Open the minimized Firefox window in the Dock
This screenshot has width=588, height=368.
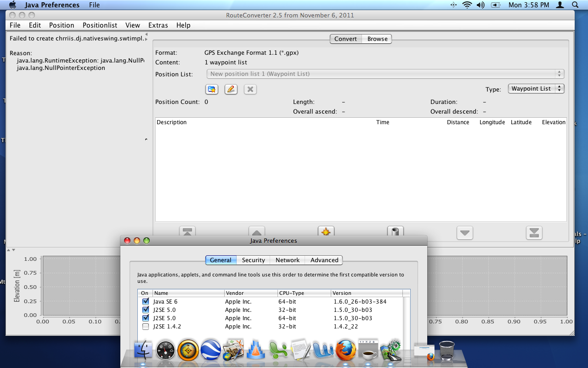(424, 351)
